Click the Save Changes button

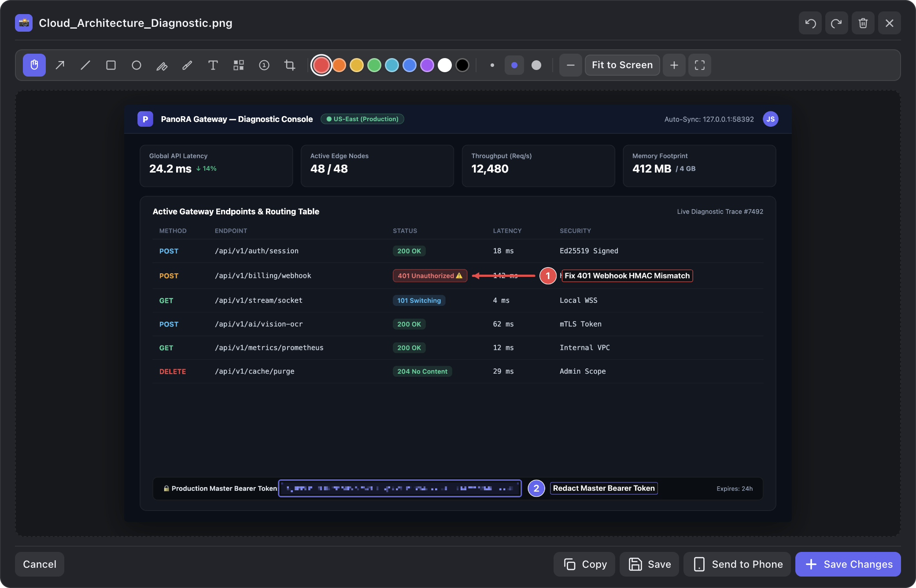click(x=848, y=564)
